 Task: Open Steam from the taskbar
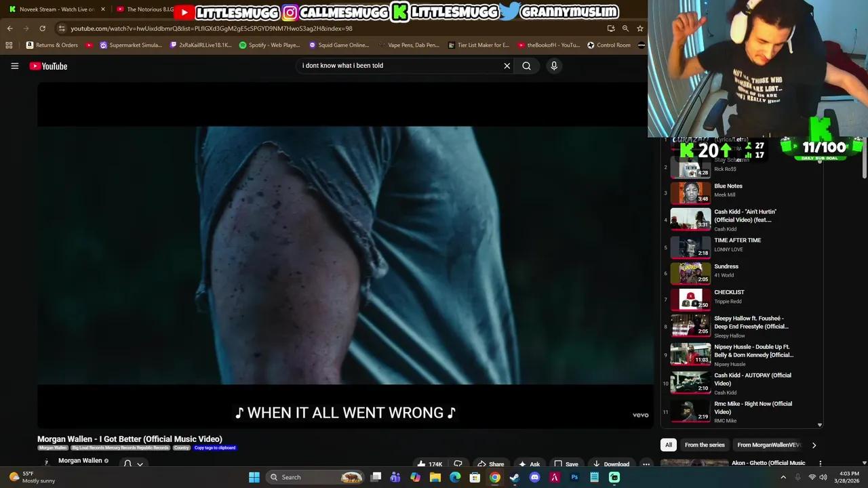[515, 477]
